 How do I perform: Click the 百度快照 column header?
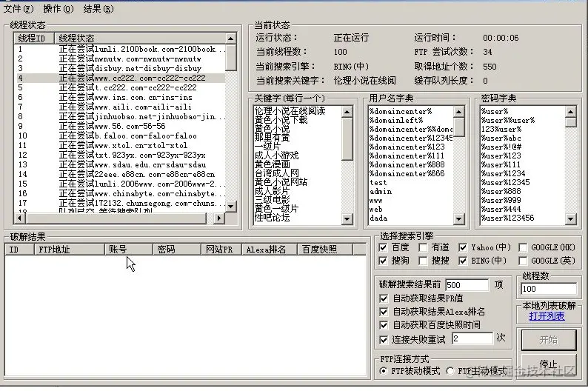tap(325, 250)
